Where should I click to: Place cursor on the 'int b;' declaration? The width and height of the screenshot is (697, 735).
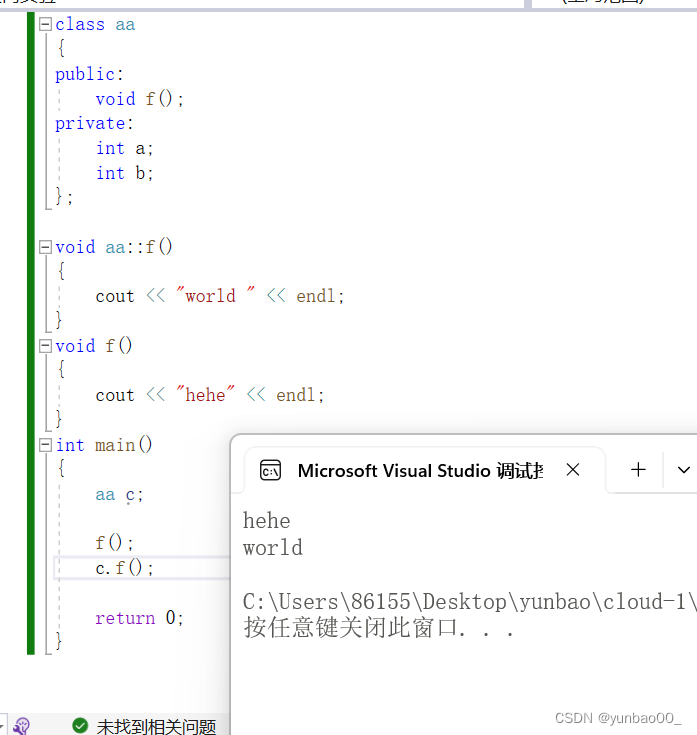125,173
